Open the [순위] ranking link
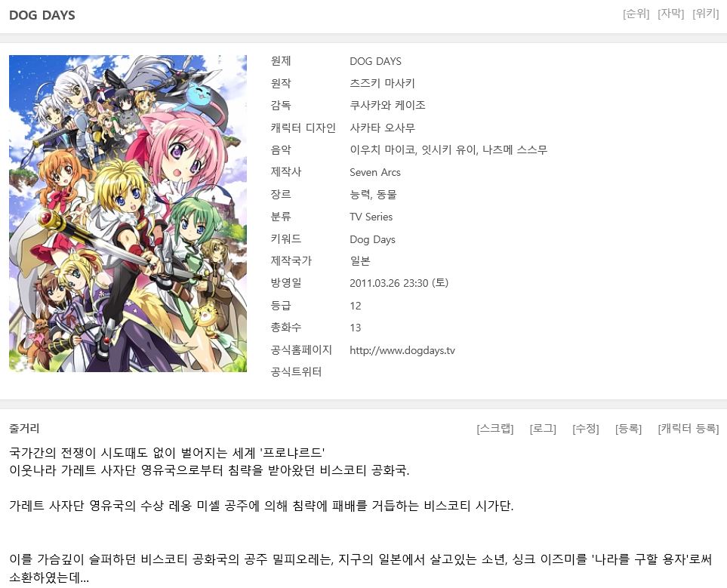 [x=636, y=14]
